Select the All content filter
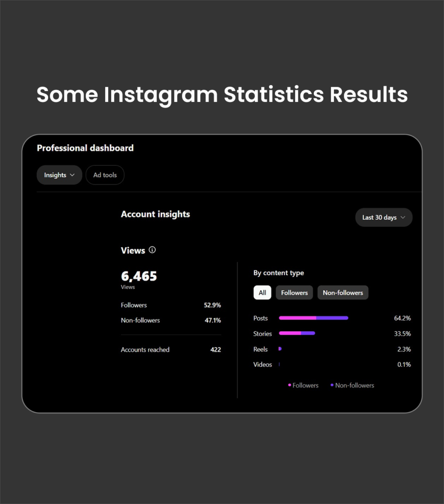444x504 pixels. (262, 293)
